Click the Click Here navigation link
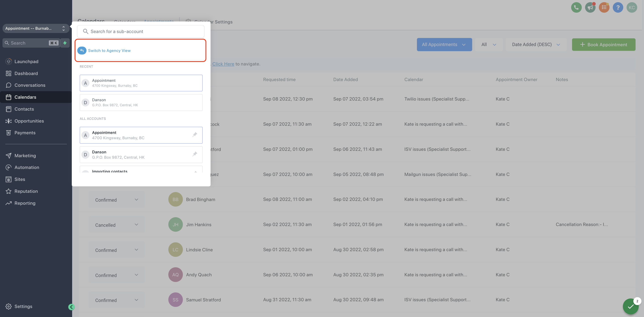The height and width of the screenshot is (317, 644). point(223,64)
